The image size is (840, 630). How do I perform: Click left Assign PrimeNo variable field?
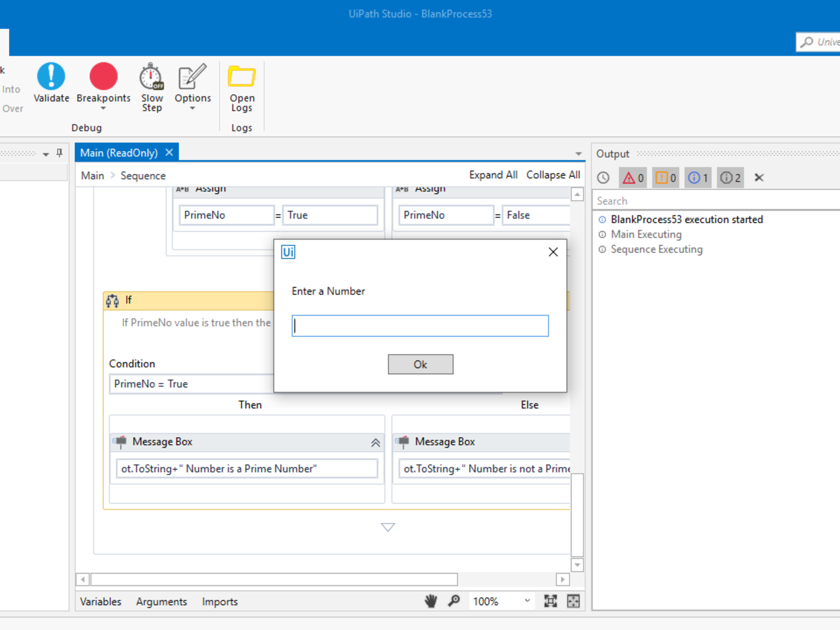226,215
